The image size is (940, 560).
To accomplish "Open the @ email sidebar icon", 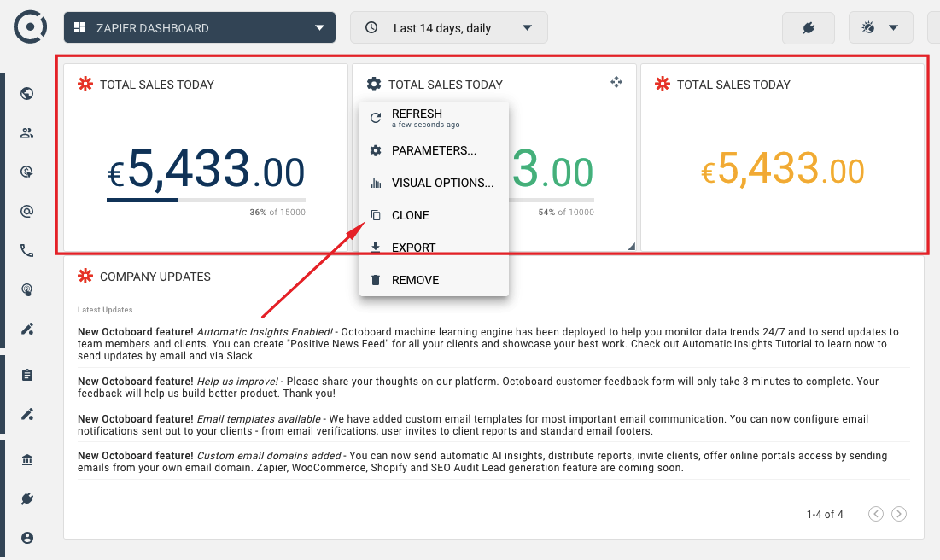I will (27, 211).
